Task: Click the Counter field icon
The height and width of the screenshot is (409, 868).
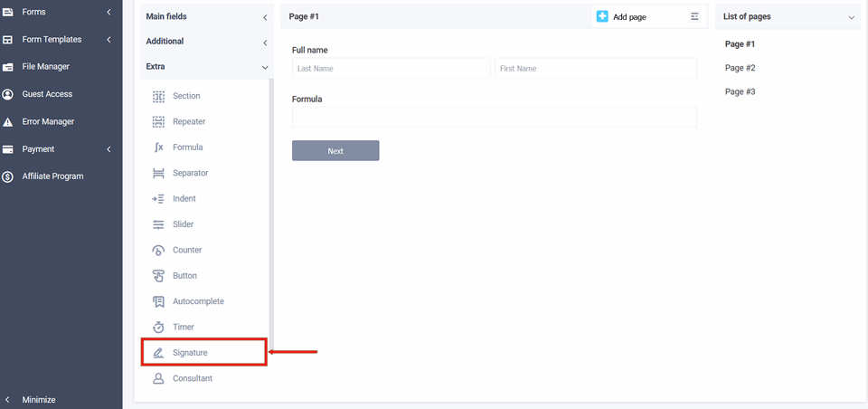Action: (x=158, y=251)
